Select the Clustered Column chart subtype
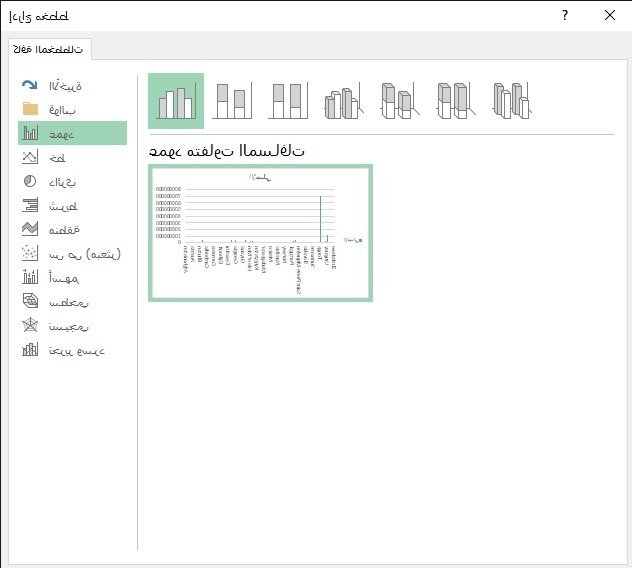 click(176, 101)
